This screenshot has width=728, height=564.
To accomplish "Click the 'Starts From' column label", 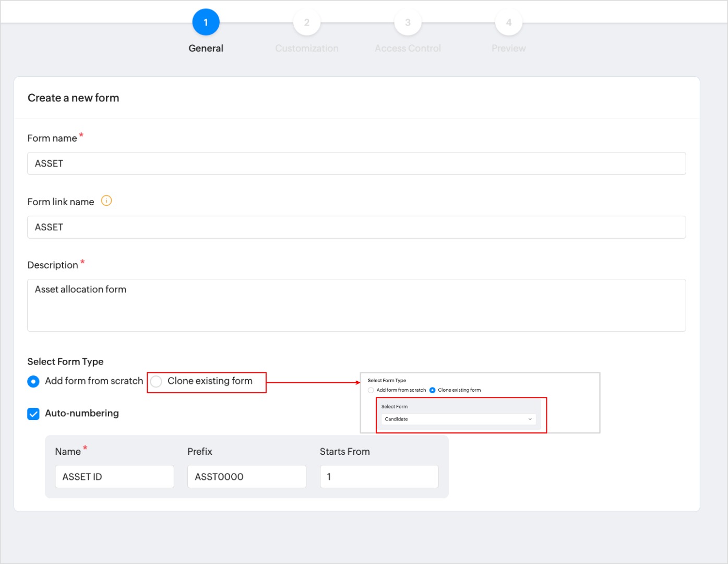I will click(345, 452).
